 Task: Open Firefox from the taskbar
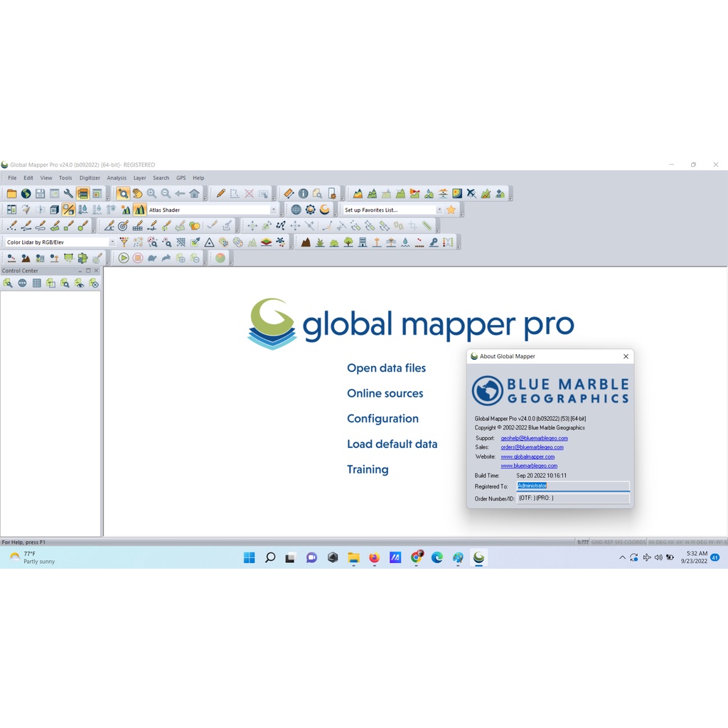(x=374, y=557)
